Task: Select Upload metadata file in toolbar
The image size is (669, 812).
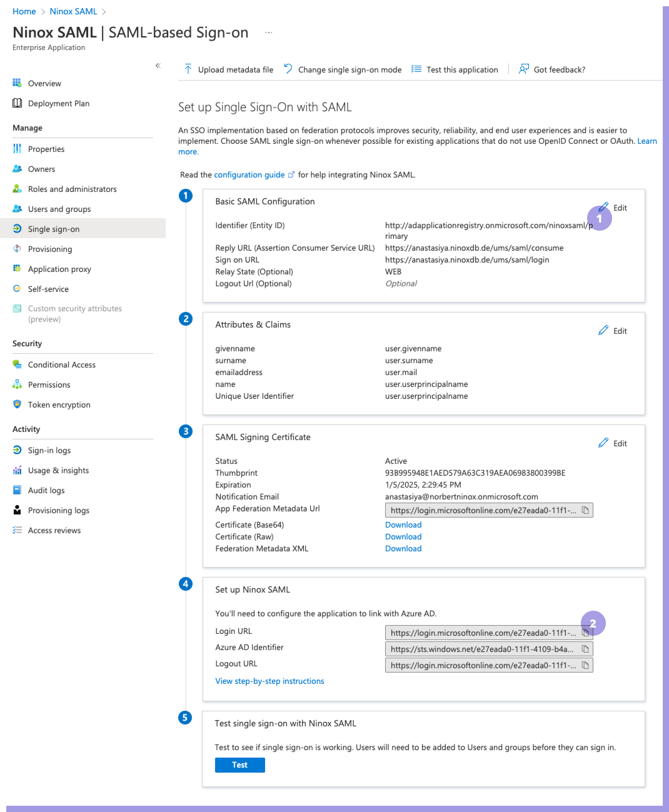Action: tap(229, 69)
